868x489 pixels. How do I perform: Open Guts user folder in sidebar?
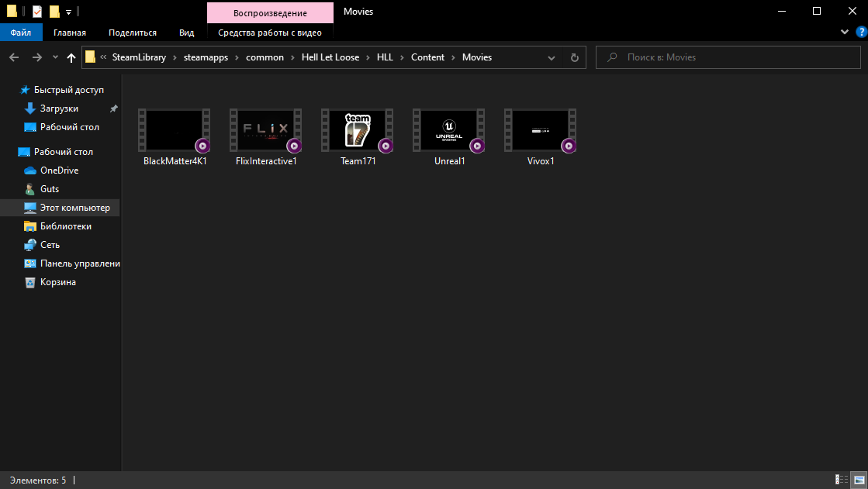click(50, 189)
